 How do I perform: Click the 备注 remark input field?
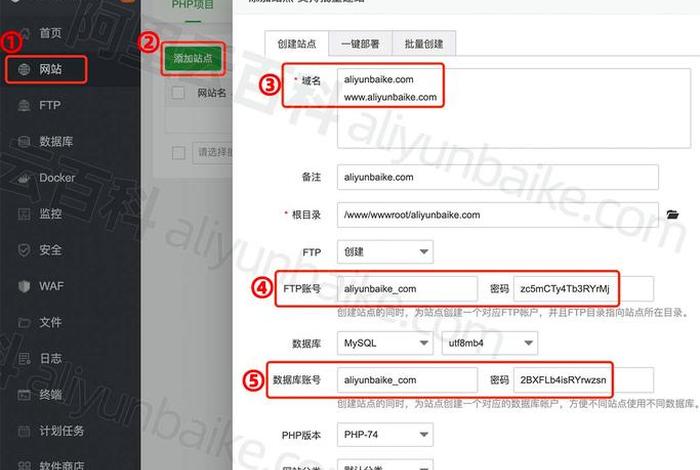497,177
